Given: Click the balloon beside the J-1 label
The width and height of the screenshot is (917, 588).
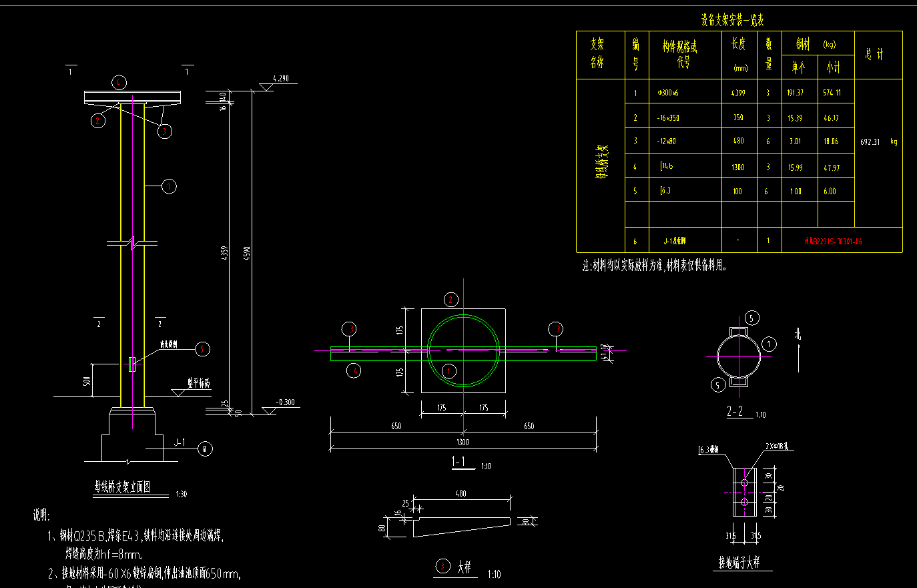Looking at the screenshot, I should click(x=205, y=449).
